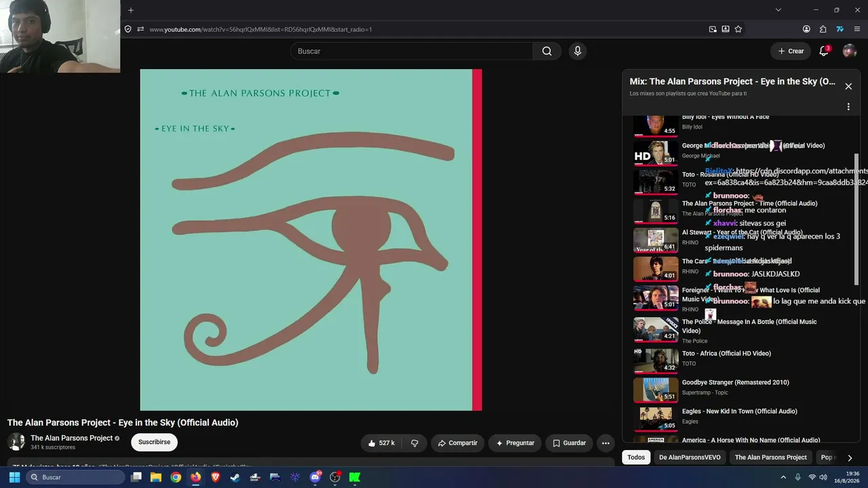
Task: Open a new browser tab with plus
Action: coord(131,10)
